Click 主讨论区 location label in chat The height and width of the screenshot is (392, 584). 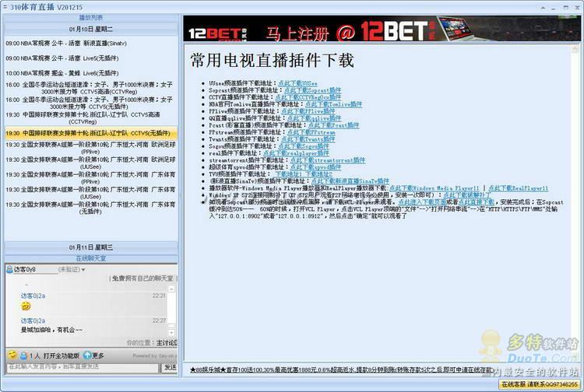coord(167,343)
